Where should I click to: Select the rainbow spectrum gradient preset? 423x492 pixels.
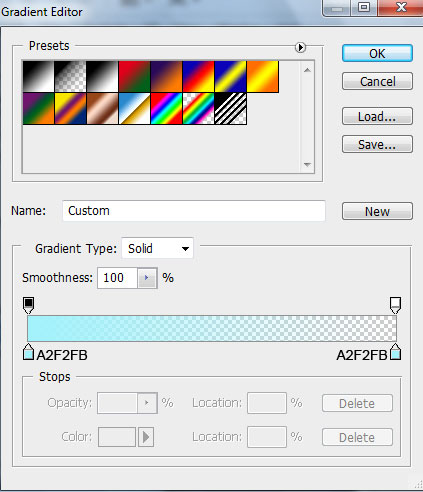[166, 109]
